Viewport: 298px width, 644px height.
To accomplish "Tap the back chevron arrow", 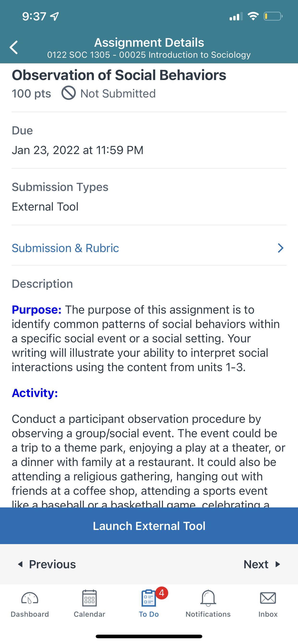I will pos(13,47).
